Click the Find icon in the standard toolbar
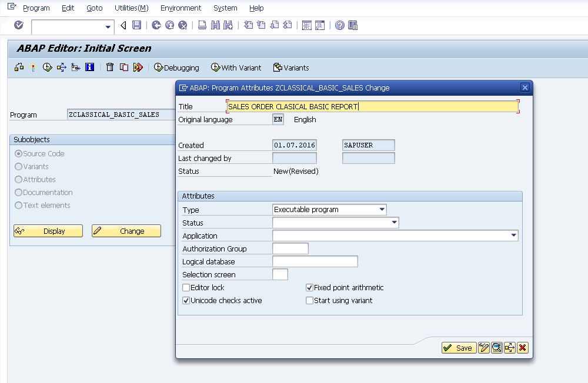Screen dimensions: 588x383 (215, 25)
